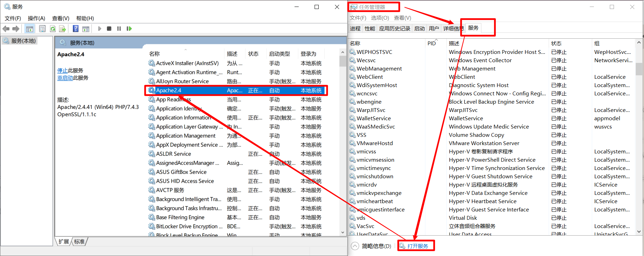Click down arrow of Task Manager scrollbar
The height and width of the screenshot is (256, 644).
(x=639, y=231)
